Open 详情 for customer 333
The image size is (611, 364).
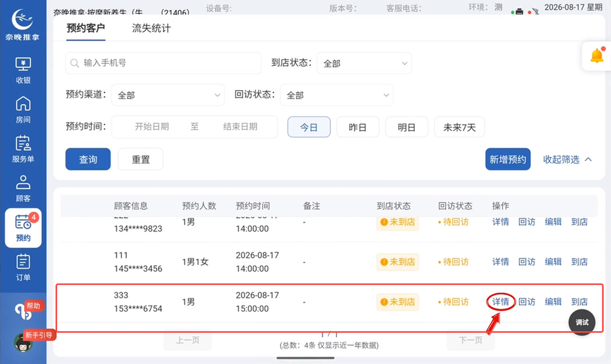501,302
